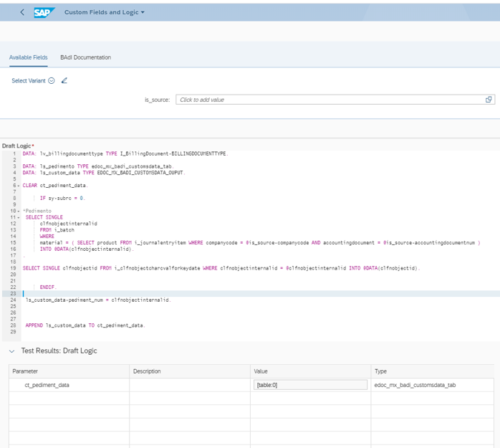The height and width of the screenshot is (448, 500).
Task: Collapse code fold at line 6
Action: point(19,186)
